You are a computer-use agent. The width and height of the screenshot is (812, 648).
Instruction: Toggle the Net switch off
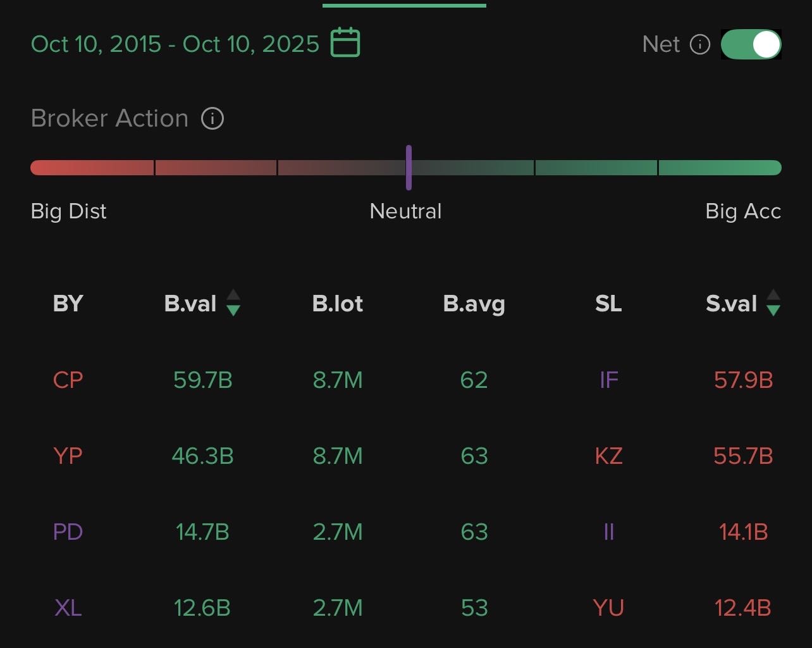(x=751, y=44)
